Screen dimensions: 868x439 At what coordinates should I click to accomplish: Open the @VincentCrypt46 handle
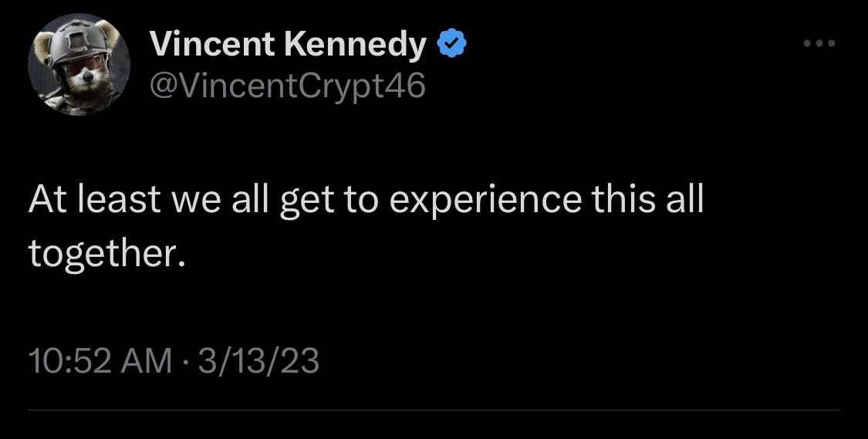(x=287, y=86)
